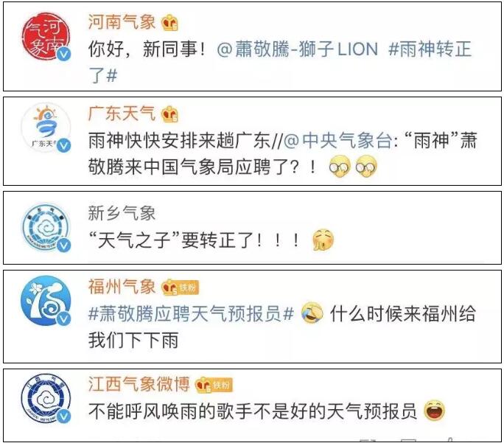Open the 江西气象微博 avatar
This screenshot has height=443, width=504.
pyautogui.click(x=46, y=398)
